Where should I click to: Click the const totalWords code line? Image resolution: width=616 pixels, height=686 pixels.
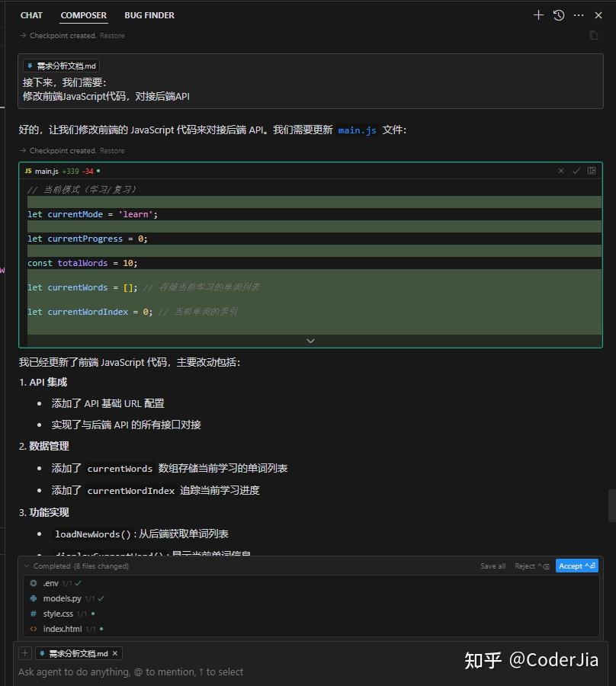82,263
